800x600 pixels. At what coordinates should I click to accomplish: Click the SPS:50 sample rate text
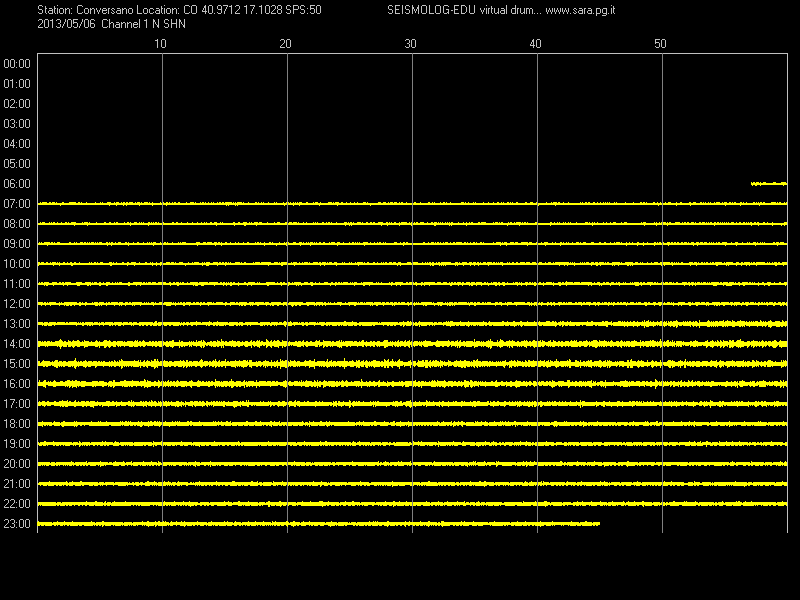pos(303,10)
